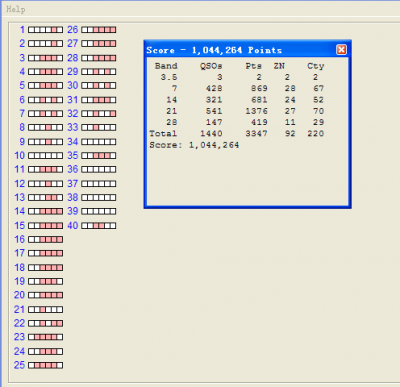Click the Total row label
Viewport: 400px width, 387px height.
pos(163,133)
